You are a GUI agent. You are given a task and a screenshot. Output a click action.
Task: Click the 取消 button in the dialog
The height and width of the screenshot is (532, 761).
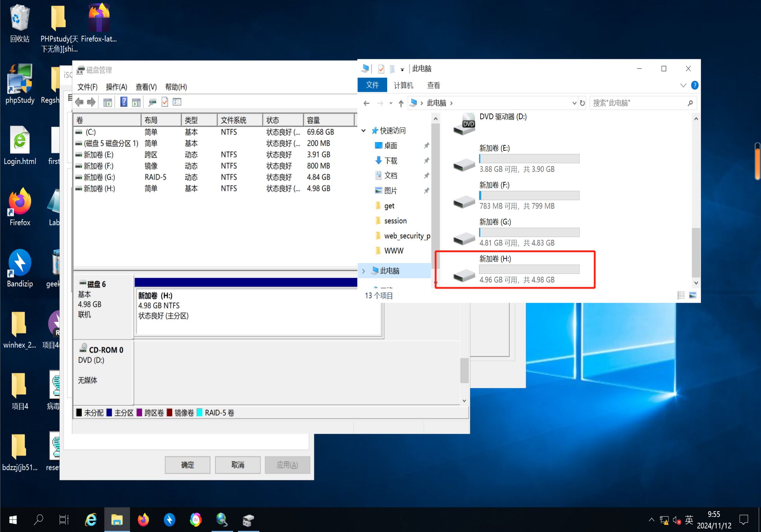click(x=237, y=465)
